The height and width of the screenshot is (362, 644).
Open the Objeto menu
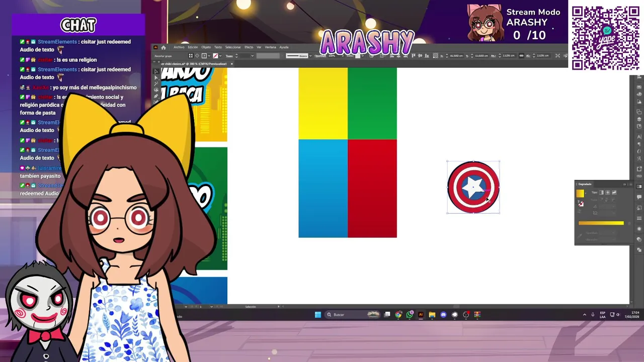coord(206,47)
